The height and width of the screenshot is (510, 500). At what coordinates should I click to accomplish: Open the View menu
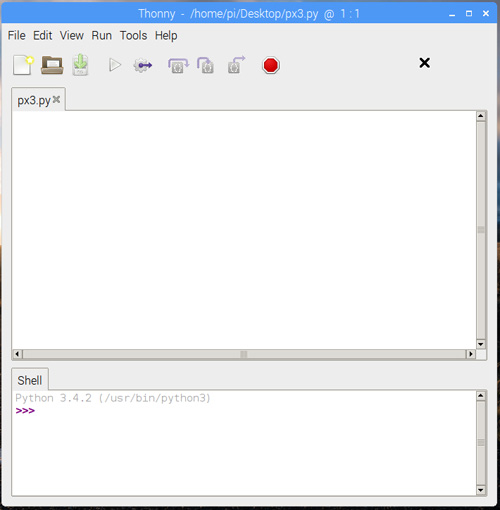(72, 35)
